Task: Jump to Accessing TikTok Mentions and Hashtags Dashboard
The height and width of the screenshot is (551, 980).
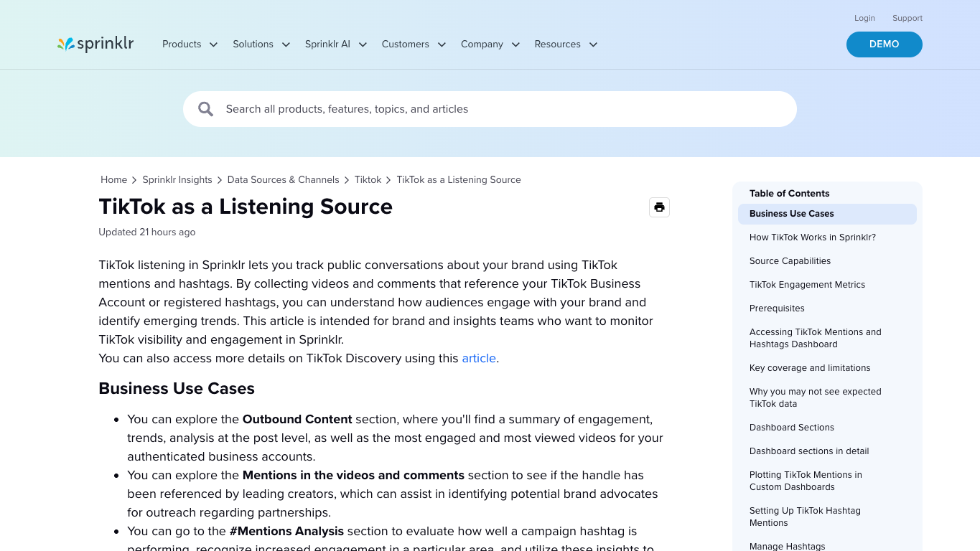Action: point(815,338)
